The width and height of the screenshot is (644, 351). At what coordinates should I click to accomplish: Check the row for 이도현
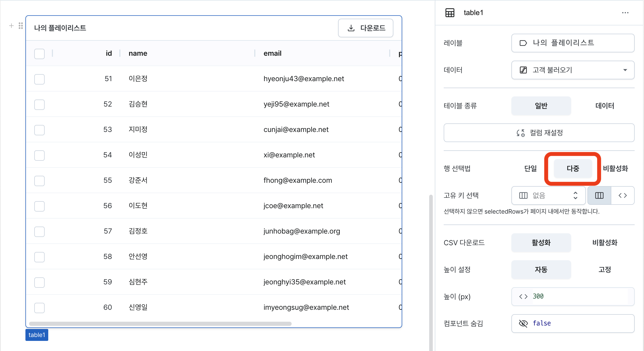(x=39, y=206)
